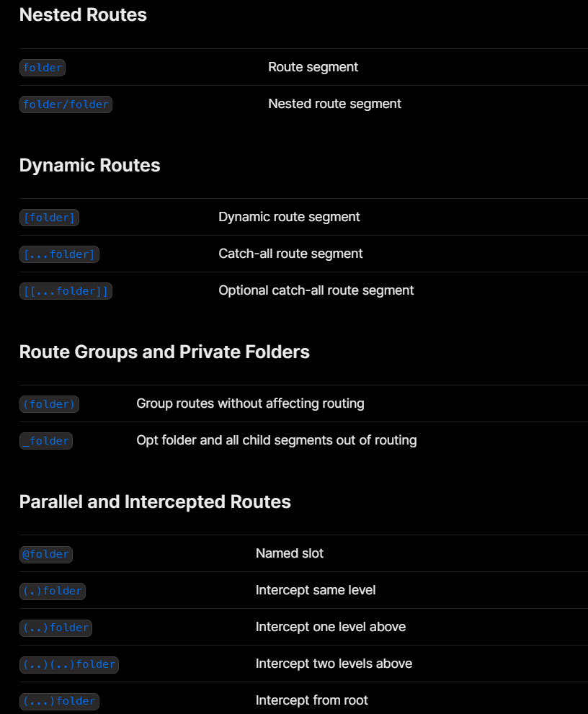
Task: Select 'Group routes without affecting routing' text
Action: pos(250,403)
